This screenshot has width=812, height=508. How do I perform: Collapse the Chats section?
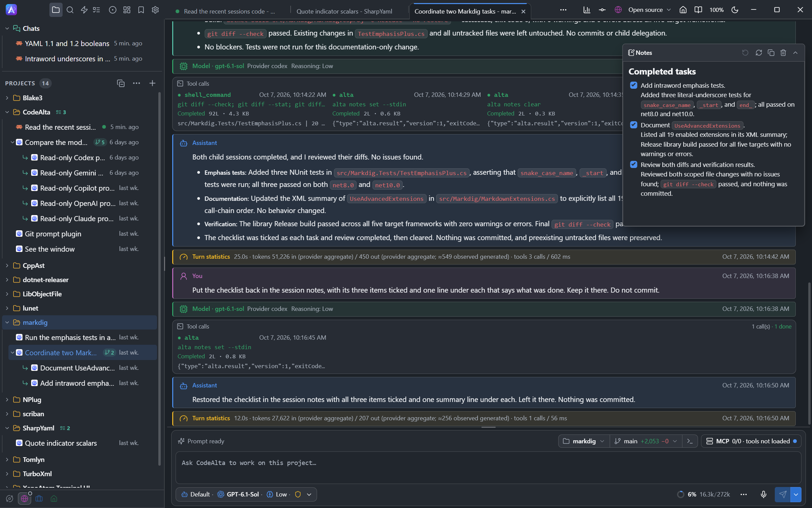click(7, 28)
